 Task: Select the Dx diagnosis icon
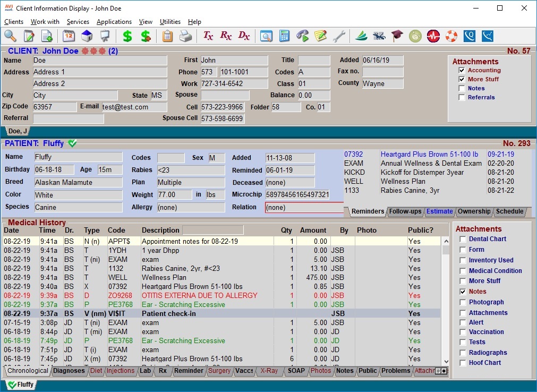(x=244, y=36)
